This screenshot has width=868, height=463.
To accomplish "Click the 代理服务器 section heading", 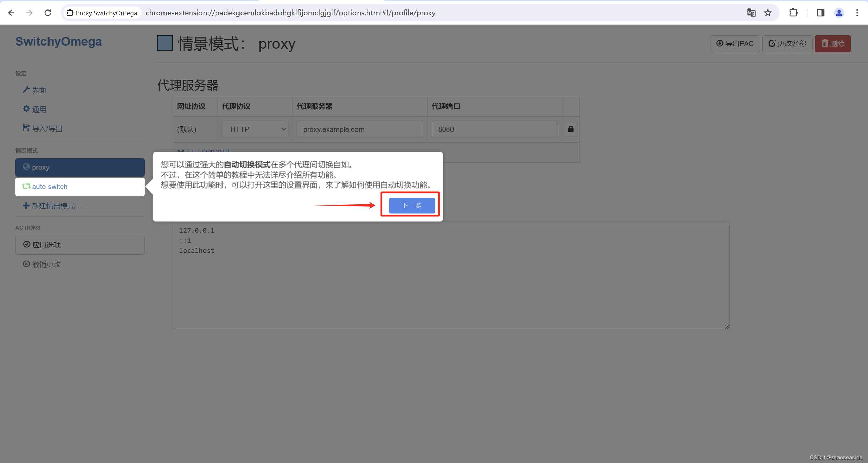I will click(188, 85).
